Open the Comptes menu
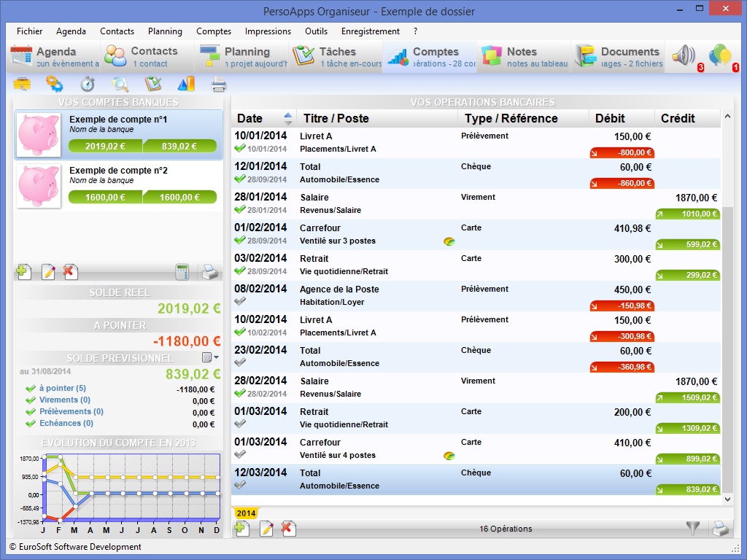This screenshot has width=747, height=560. [x=213, y=31]
